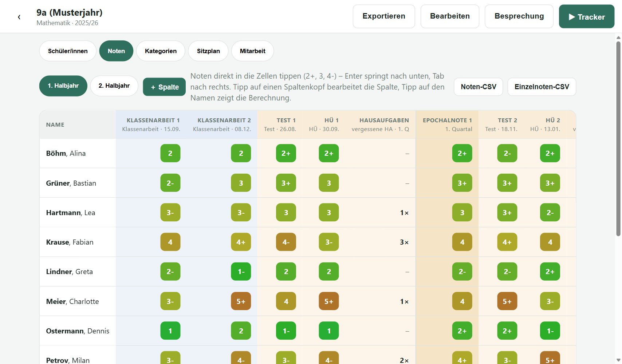This screenshot has width=622, height=364.
Task: Open the Besprechung view
Action: click(519, 16)
